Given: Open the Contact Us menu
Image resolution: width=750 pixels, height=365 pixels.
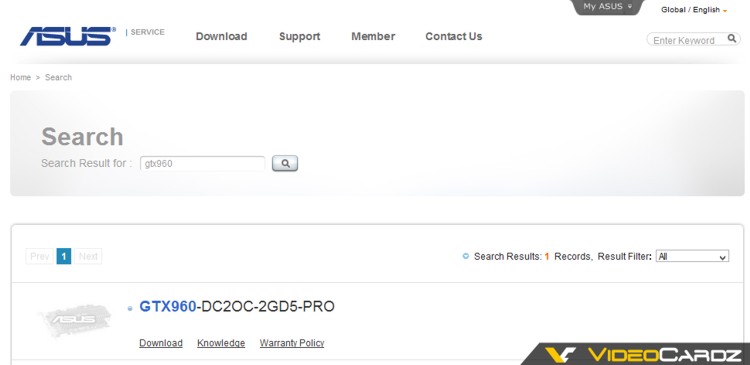Looking at the screenshot, I should pos(453,36).
